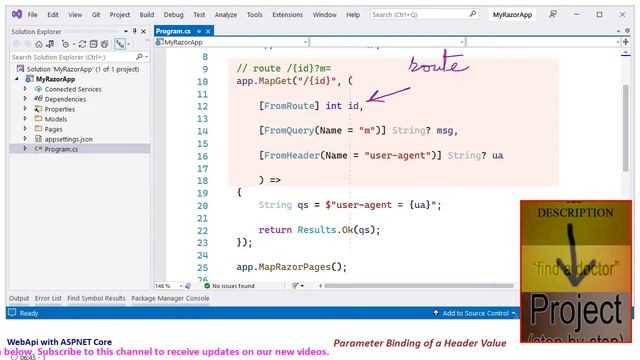Expand appsettings.json node

[25, 139]
